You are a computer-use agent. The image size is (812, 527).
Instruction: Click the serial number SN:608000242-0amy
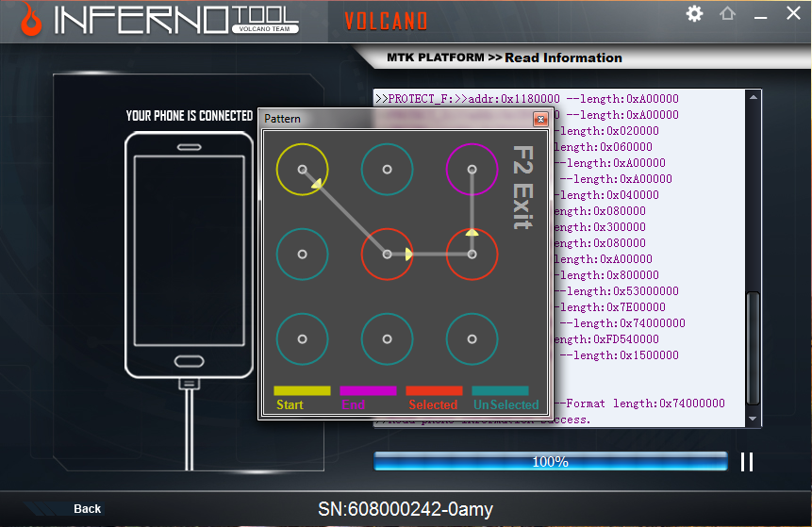(406, 509)
